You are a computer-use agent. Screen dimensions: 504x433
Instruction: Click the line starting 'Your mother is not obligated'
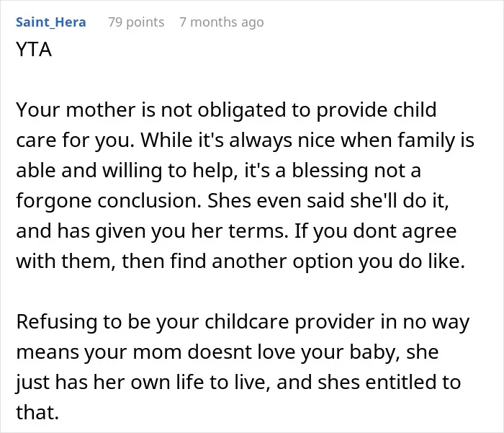click(x=226, y=110)
